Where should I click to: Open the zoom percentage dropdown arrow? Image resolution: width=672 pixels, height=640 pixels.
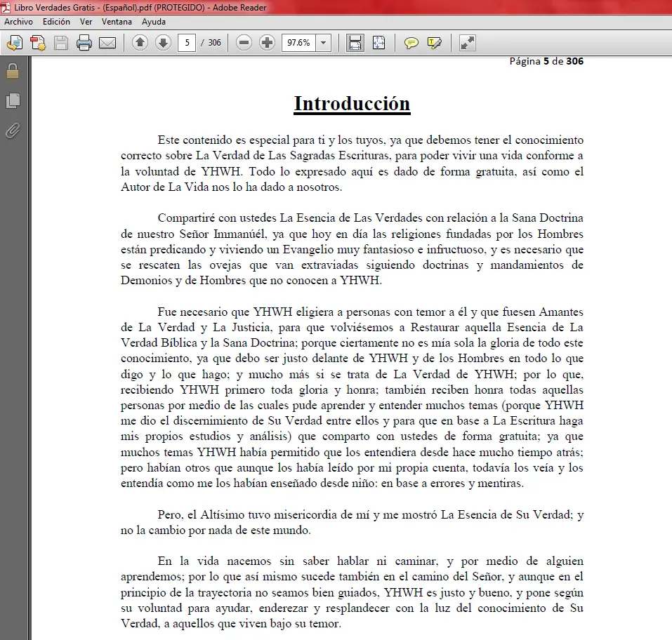pyautogui.click(x=324, y=43)
